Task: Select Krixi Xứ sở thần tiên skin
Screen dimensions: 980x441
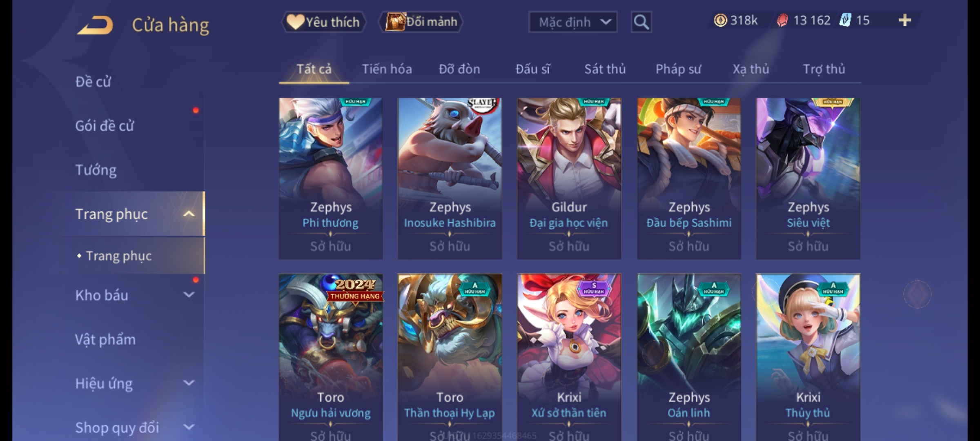Action: (569, 357)
